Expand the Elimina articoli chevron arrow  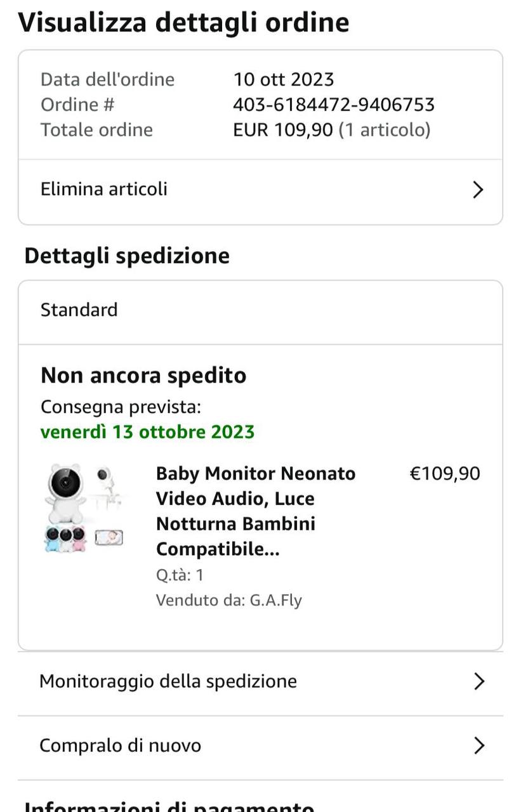tap(478, 190)
